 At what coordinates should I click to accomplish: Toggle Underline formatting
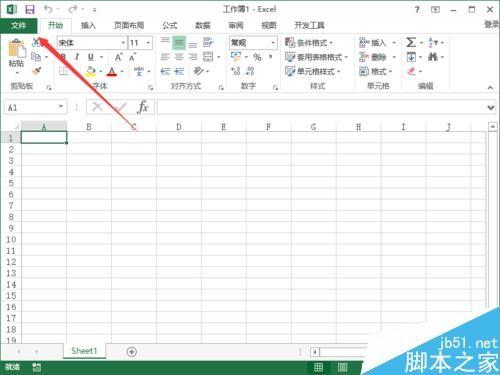[x=91, y=57]
